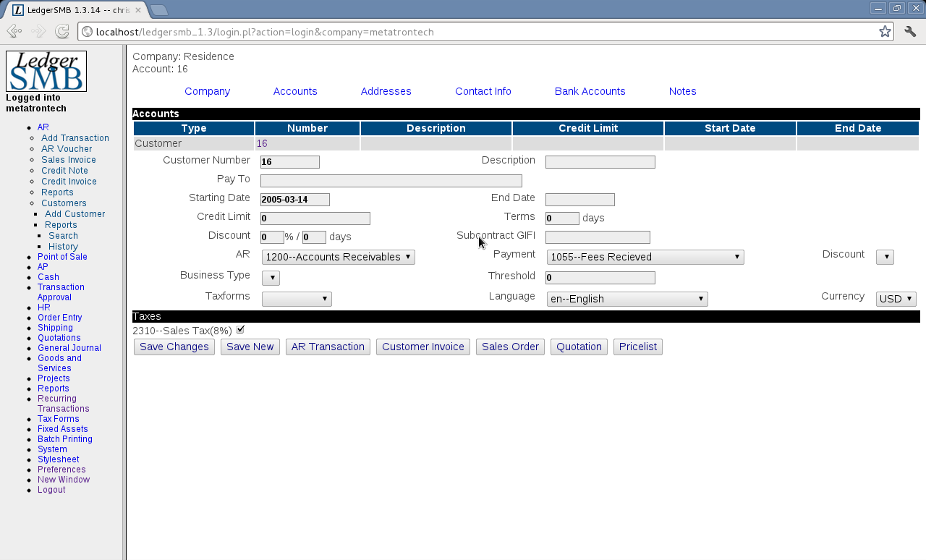Viewport: 926px width, 560px height.
Task: Click customer number 16 link in table
Action: point(262,143)
